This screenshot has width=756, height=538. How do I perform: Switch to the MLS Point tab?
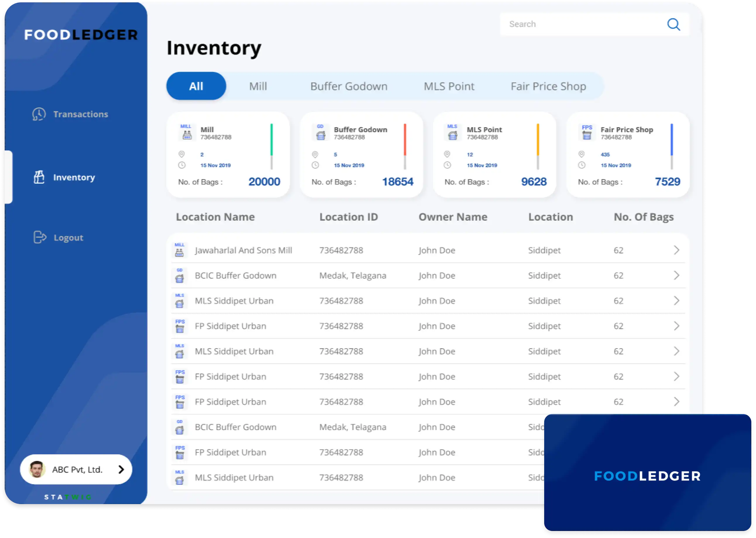coord(449,86)
